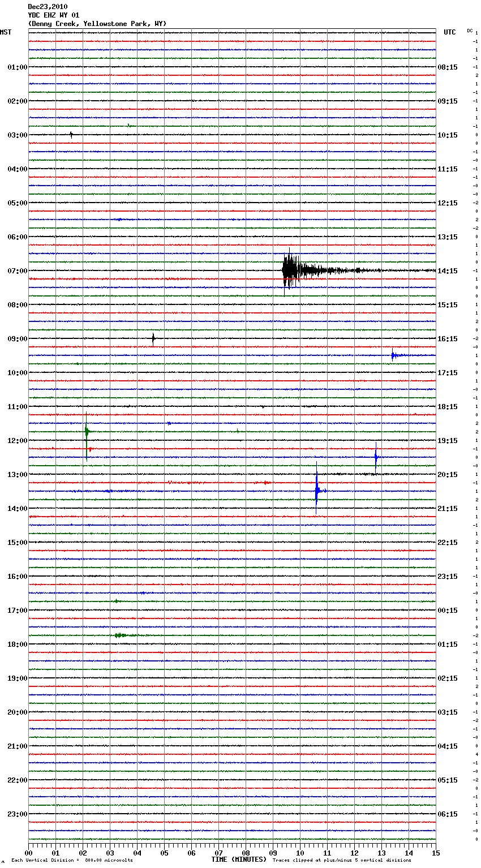
Task: Click the minute 07 tick label on axis
Action: pos(218,853)
